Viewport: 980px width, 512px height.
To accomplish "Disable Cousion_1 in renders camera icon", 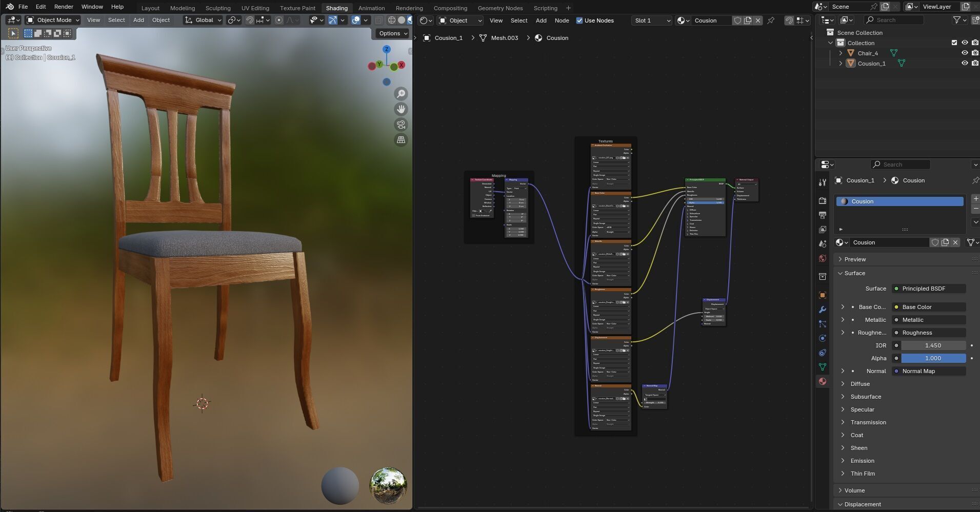I will tap(975, 63).
